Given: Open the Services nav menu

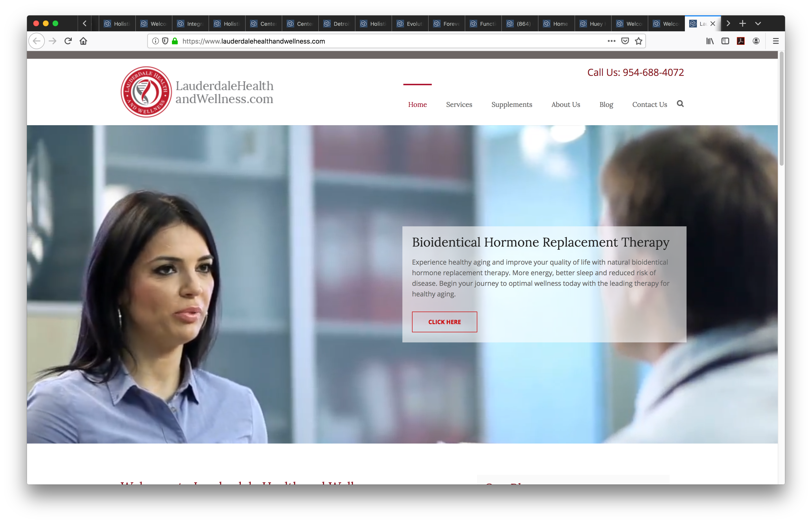Looking at the screenshot, I should point(459,105).
